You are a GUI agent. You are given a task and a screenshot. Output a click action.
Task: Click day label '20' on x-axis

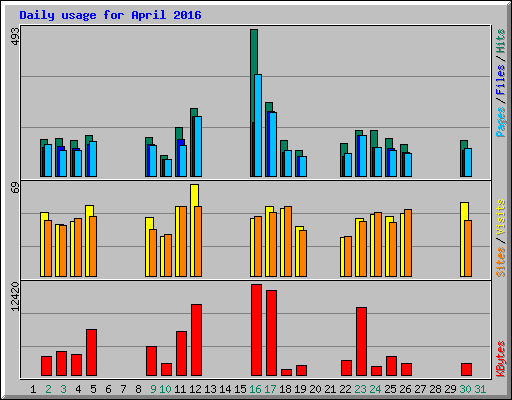[x=315, y=389]
